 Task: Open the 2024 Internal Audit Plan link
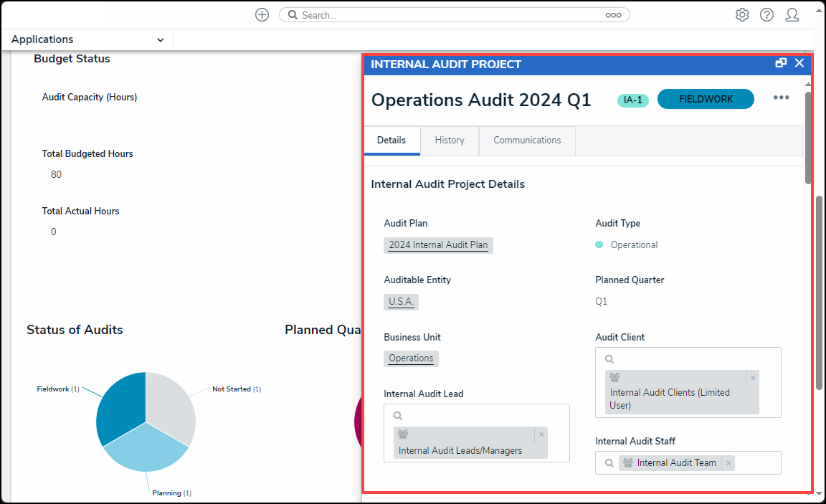(438, 245)
